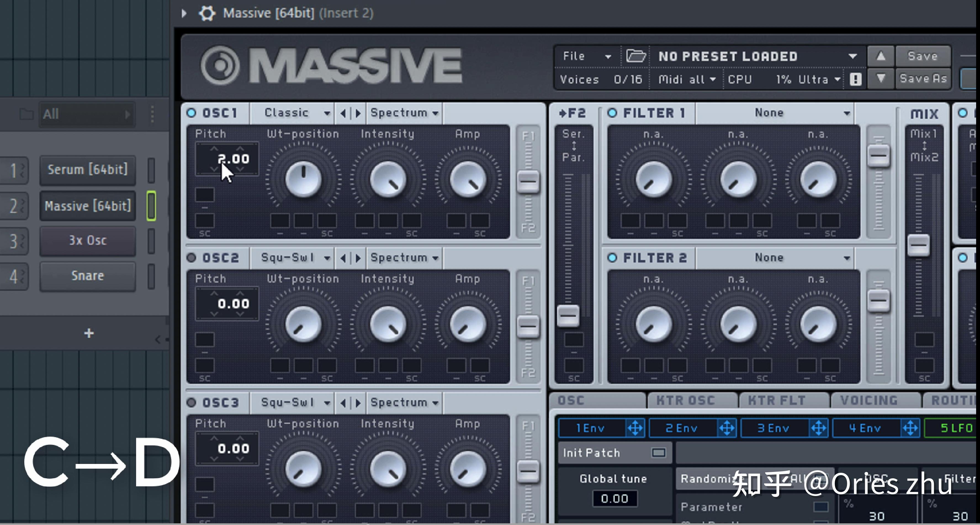Click the 1 Env move crosshair icon
The width and height of the screenshot is (980, 525).
click(x=635, y=428)
